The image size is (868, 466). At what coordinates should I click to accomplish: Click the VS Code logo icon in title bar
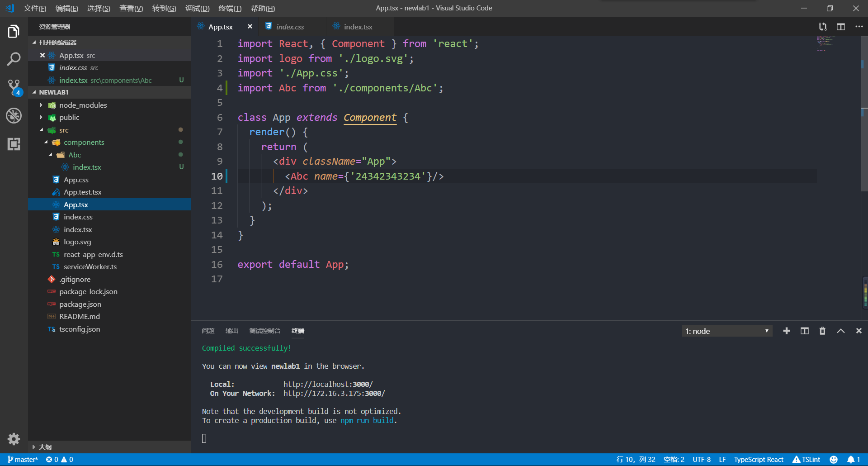[10, 8]
